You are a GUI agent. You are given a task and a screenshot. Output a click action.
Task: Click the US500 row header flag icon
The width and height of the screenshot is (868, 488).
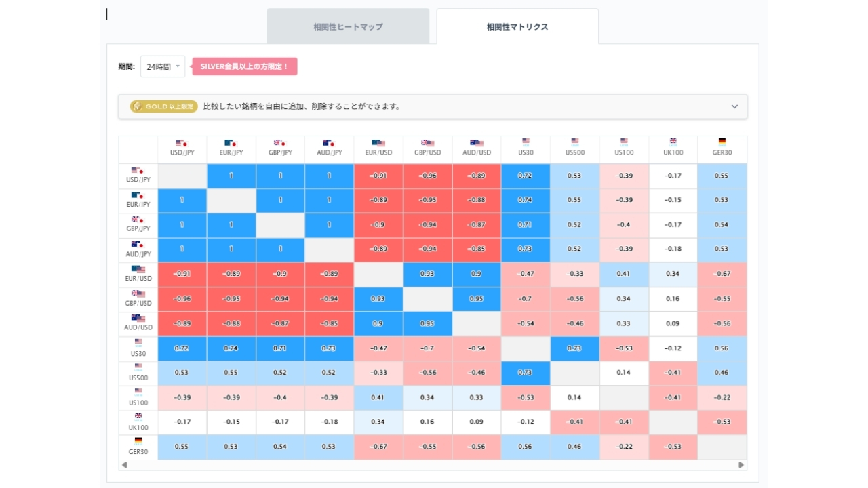(138, 367)
